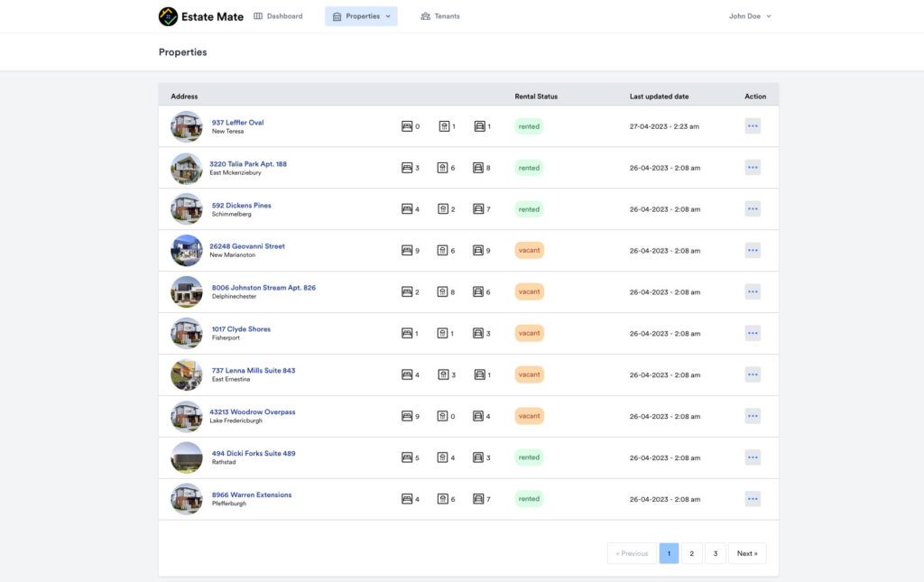Click the shower icon for 3220 Talia Park
The image size is (924, 582).
(443, 168)
